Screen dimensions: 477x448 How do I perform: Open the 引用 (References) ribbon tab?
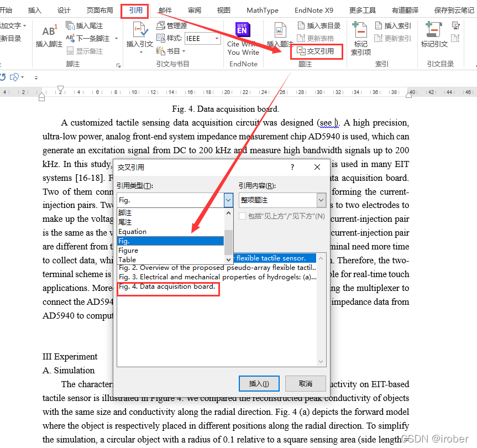point(135,11)
